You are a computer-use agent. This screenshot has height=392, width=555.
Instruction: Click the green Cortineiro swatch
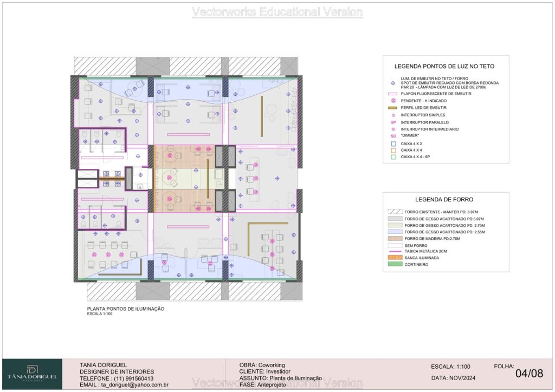[x=393, y=264]
